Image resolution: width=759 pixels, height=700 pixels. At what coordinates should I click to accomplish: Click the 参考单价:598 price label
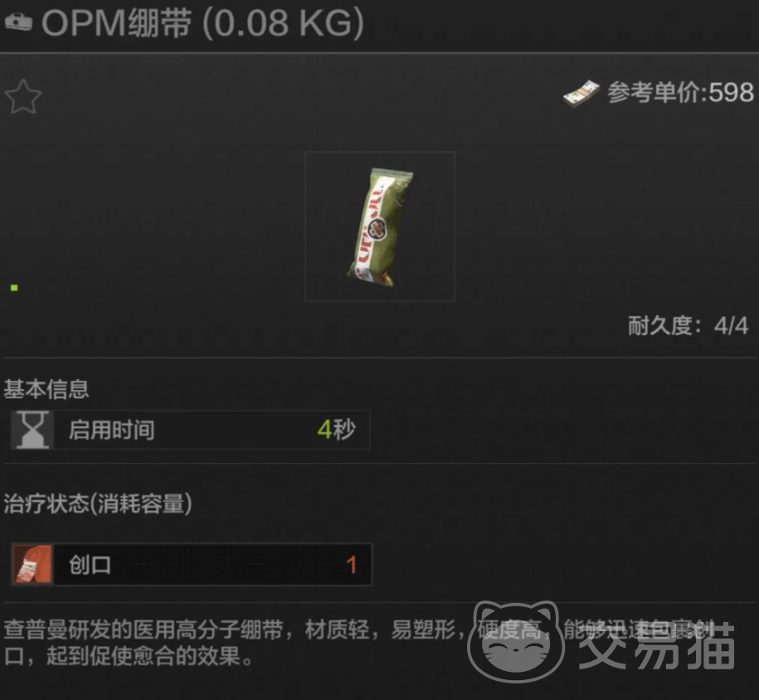tap(680, 92)
